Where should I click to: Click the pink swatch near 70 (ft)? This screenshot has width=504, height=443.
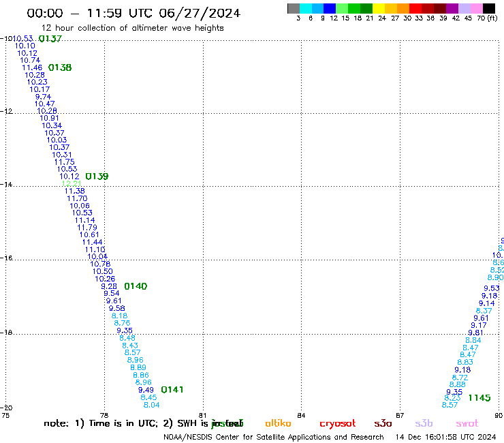tap(477, 8)
